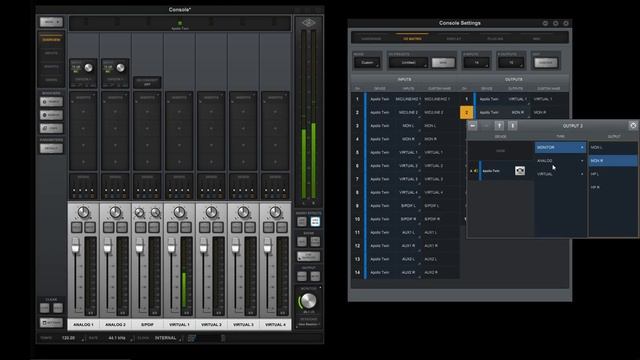Adjust the Analog 2 preamp gain knob

120,68
